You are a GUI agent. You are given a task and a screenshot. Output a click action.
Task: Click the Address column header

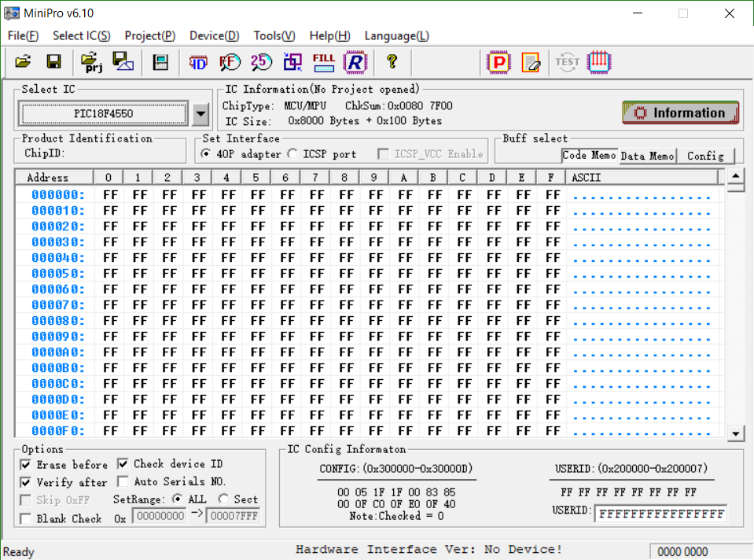tap(54, 178)
